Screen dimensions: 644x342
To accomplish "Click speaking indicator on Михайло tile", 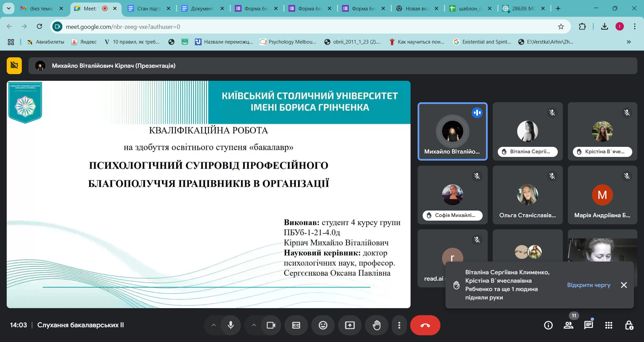I will click(477, 113).
